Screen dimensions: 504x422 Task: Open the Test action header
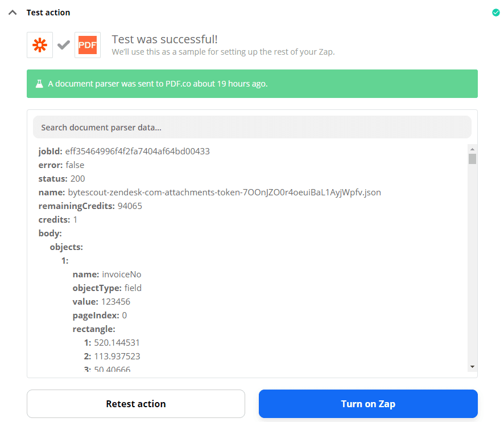(48, 12)
